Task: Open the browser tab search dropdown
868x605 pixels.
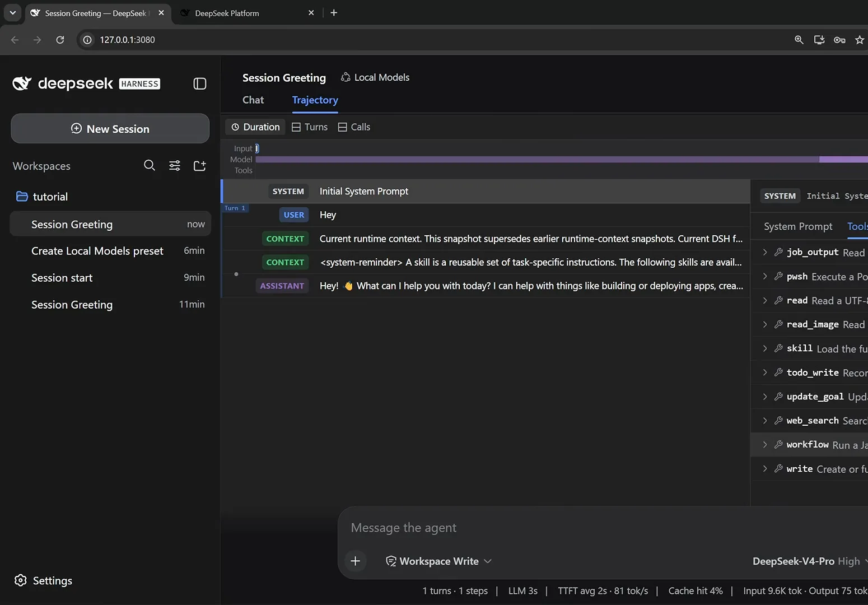Action: pyautogui.click(x=12, y=12)
